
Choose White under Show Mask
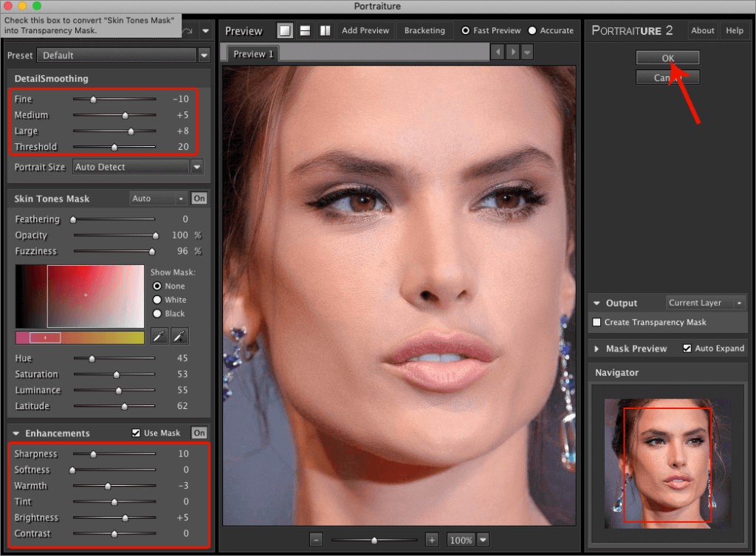(x=157, y=300)
